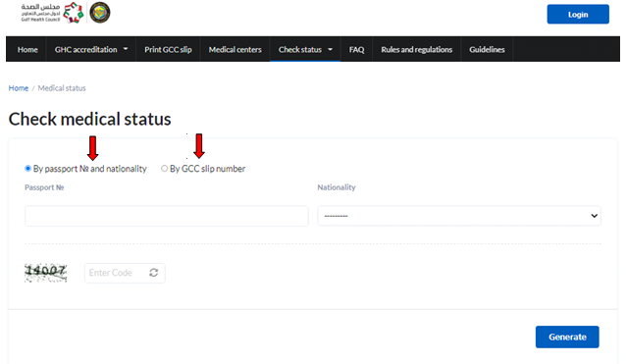626x364 pixels.
Task: Select By GCC slip number option
Action: (x=164, y=169)
